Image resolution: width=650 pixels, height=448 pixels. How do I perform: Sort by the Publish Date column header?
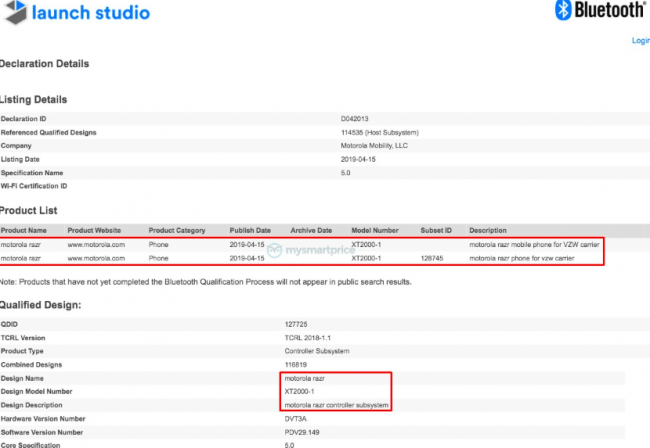pos(250,230)
